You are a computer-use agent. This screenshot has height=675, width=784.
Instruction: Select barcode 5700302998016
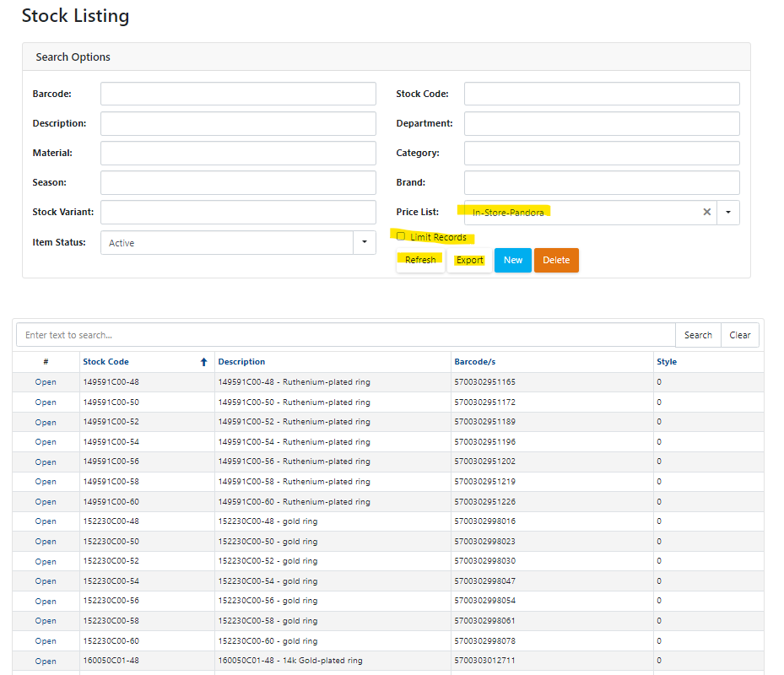click(484, 521)
